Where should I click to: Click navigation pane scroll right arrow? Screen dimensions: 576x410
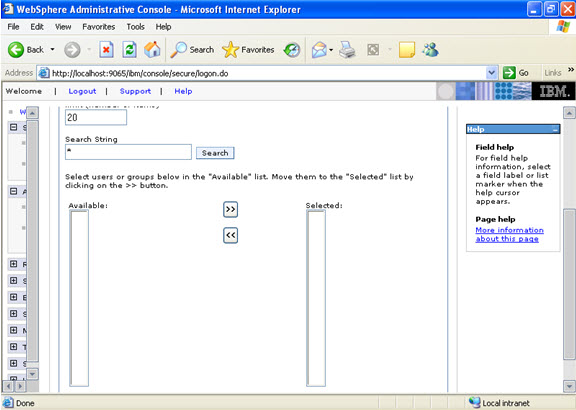tap(20, 386)
